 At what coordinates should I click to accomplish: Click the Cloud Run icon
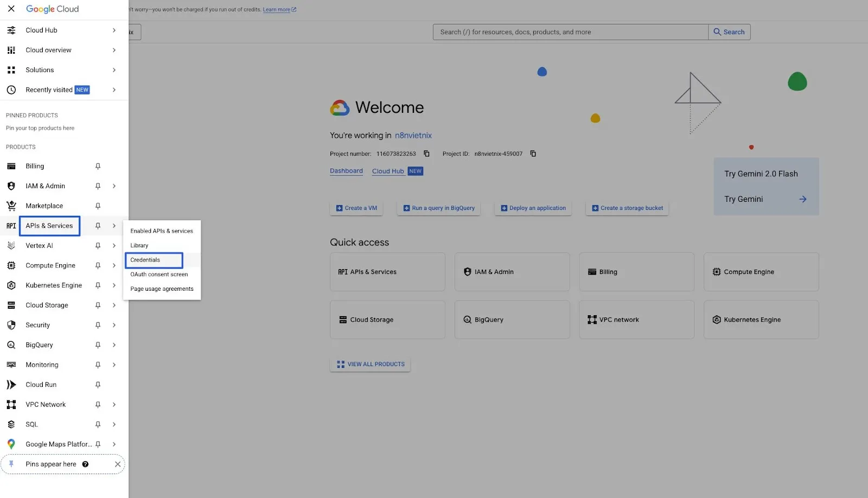click(x=11, y=385)
